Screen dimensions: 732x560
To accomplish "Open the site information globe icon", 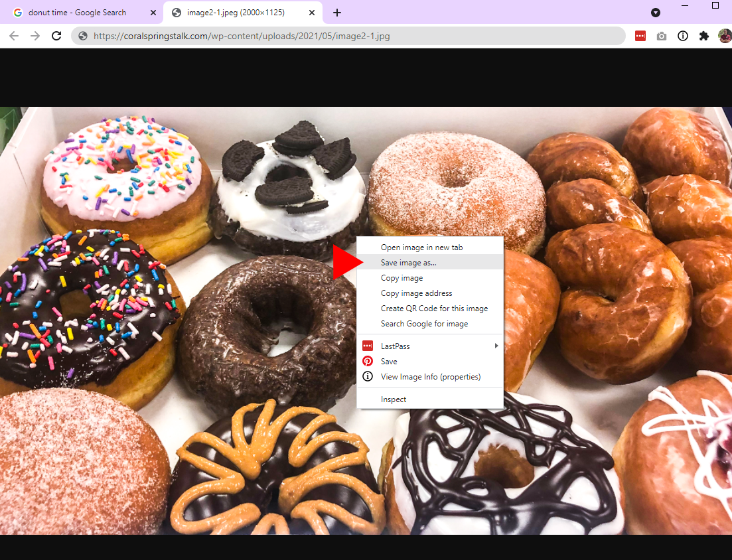I will click(83, 36).
